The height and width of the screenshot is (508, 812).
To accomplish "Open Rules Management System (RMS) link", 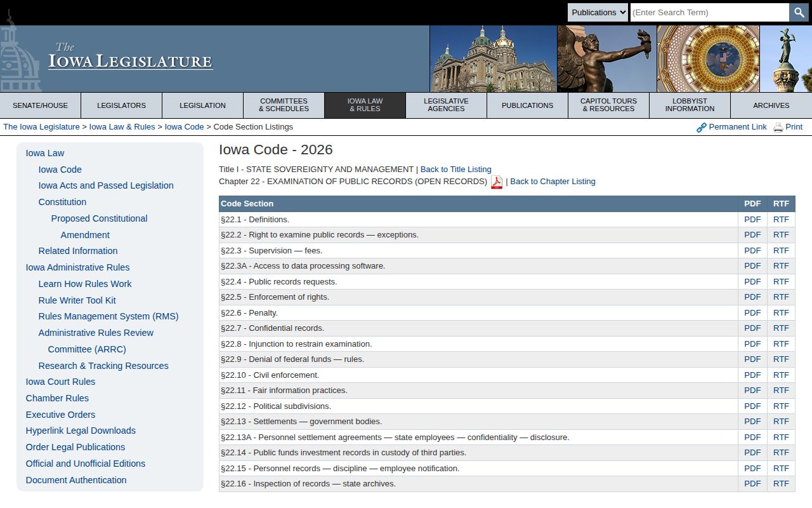I will (108, 316).
